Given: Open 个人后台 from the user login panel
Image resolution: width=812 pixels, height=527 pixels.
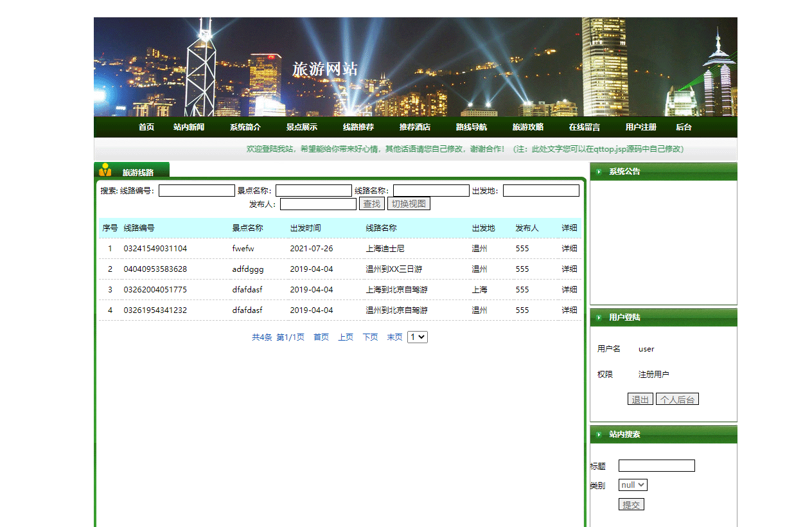Looking at the screenshot, I should point(677,398).
